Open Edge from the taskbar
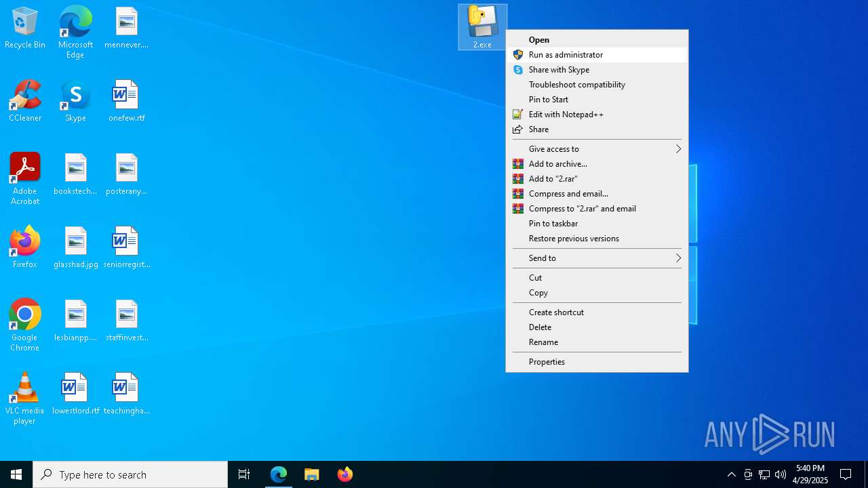This screenshot has height=488, width=868. (x=279, y=474)
